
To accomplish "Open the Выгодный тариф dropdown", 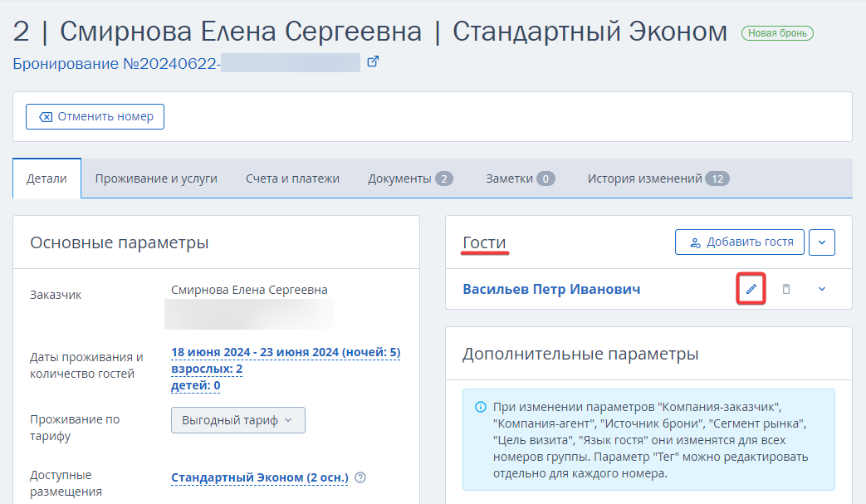I will tap(238, 420).
